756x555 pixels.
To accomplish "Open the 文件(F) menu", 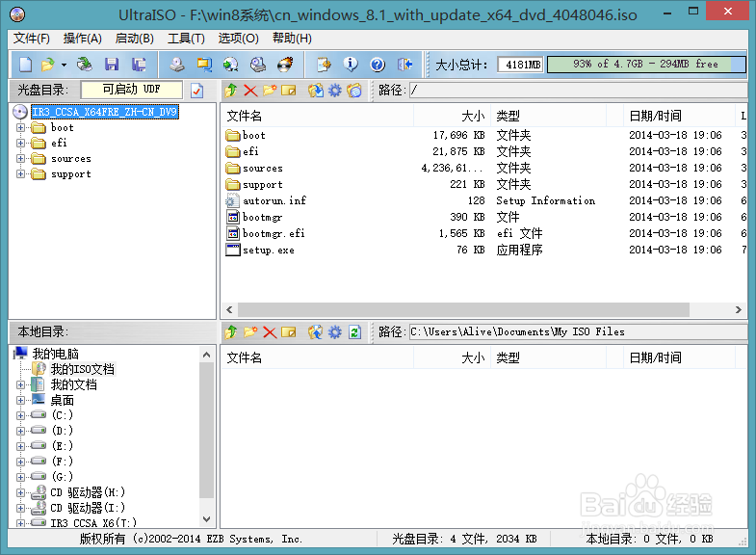I will [x=32, y=39].
